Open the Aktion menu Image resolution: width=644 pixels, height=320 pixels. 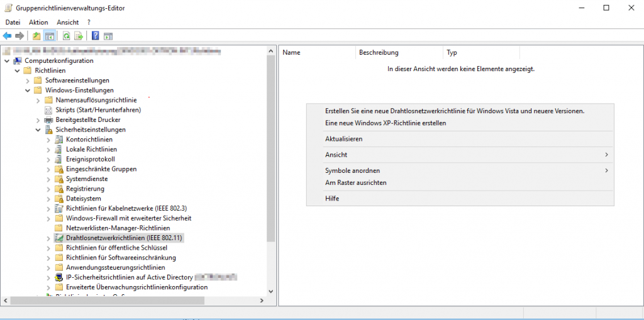coord(38,22)
